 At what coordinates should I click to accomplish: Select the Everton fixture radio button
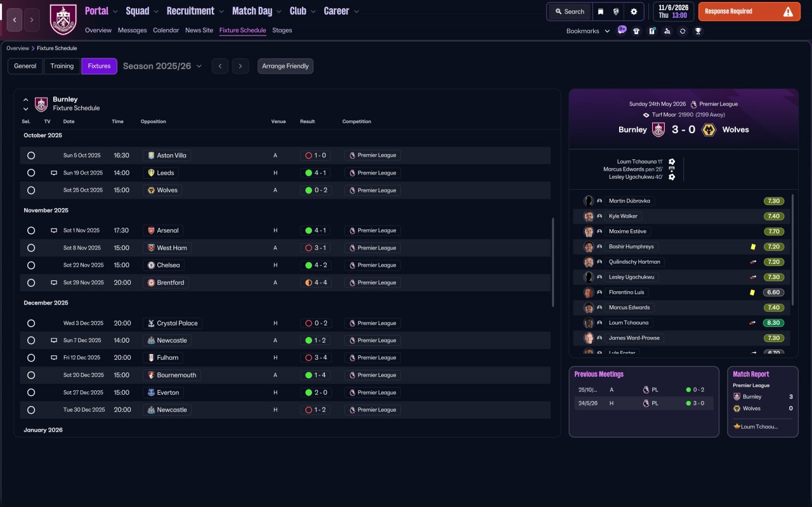point(31,392)
